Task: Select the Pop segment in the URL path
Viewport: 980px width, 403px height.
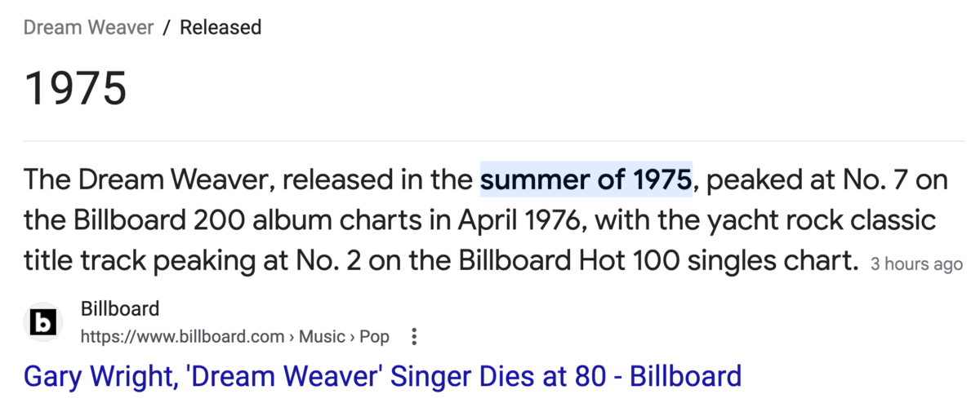Action: [375, 336]
